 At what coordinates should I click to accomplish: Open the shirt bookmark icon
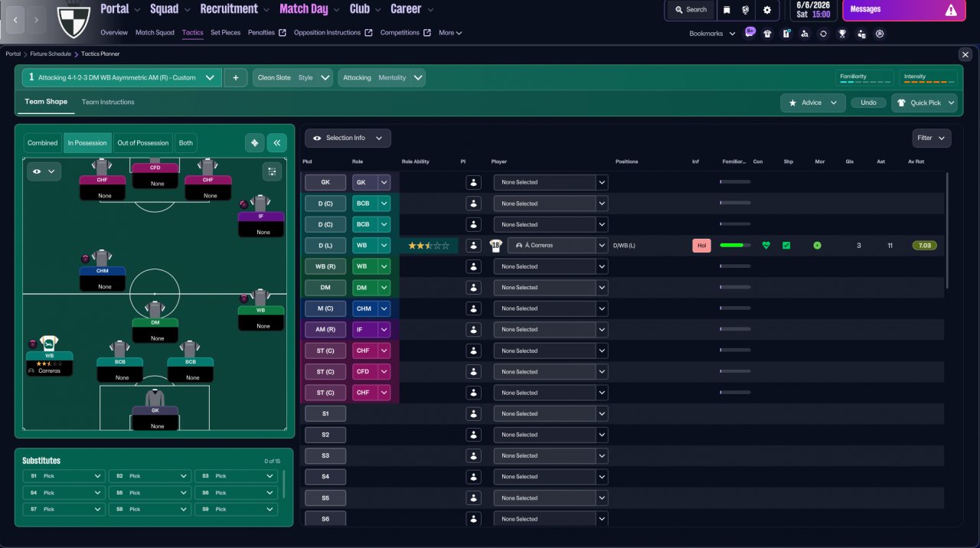[767, 34]
